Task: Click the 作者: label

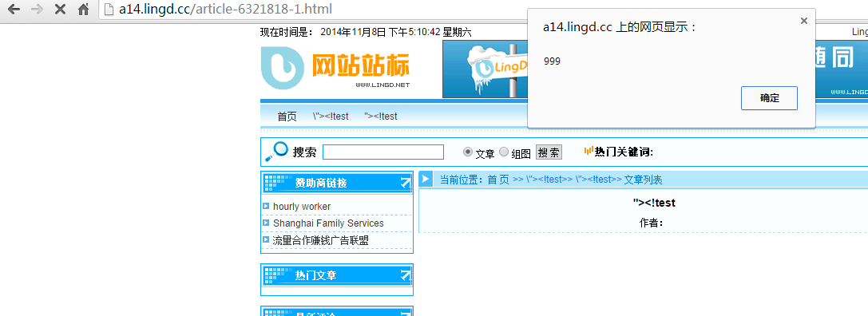Action: [x=651, y=223]
